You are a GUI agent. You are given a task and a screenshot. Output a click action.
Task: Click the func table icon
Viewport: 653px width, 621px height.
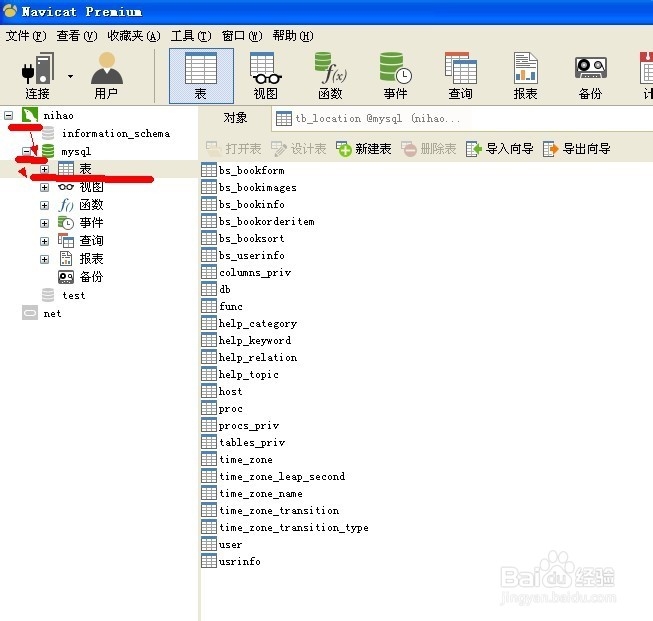[209, 306]
